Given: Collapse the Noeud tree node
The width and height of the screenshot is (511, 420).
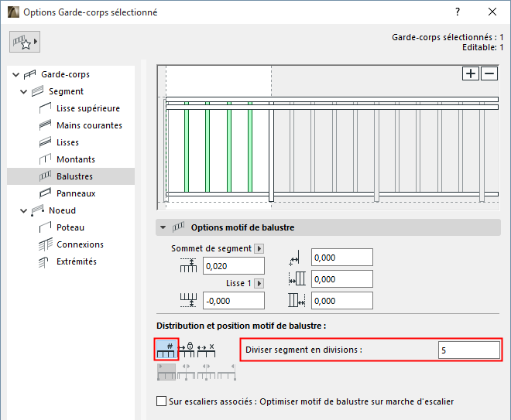Looking at the screenshot, I should click(23, 210).
